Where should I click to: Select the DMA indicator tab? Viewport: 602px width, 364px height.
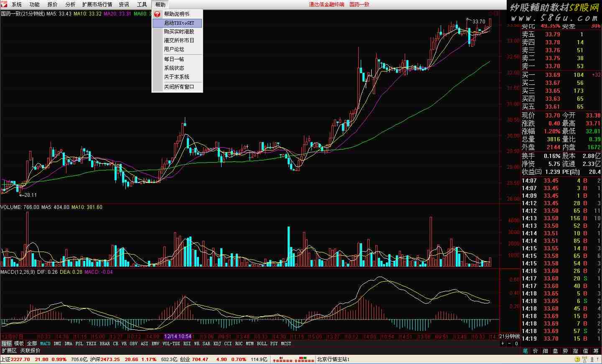[68, 344]
